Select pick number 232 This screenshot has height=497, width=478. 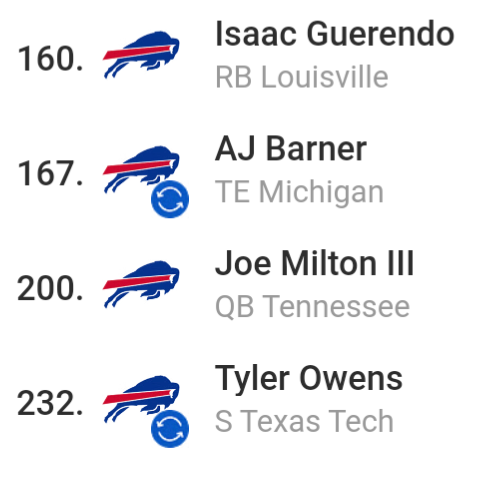50,403
